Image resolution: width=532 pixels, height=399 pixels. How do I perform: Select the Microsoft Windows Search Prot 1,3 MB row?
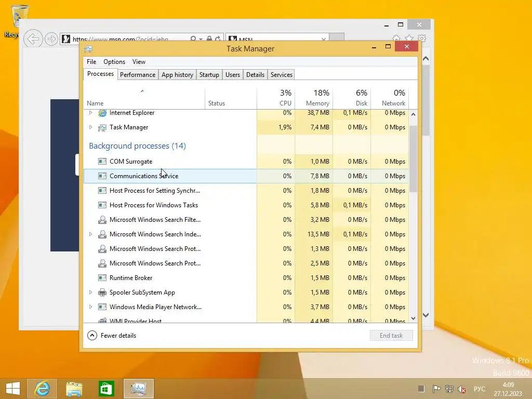(246, 249)
